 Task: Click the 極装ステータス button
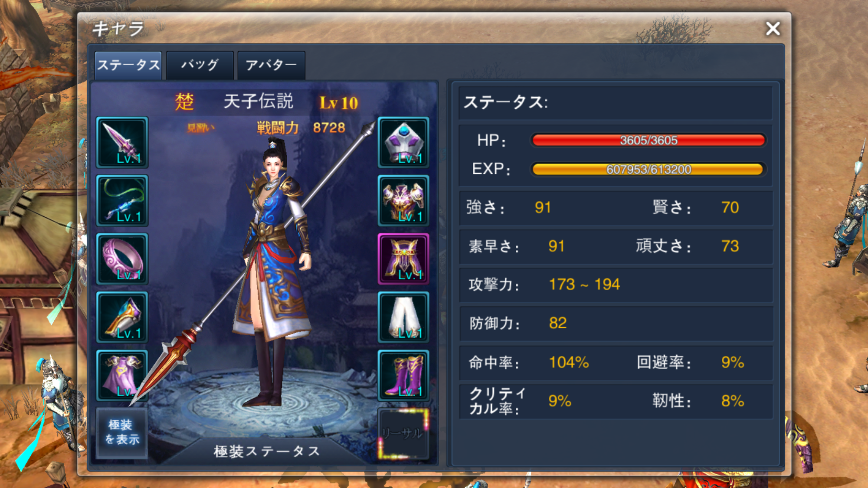coord(267,451)
